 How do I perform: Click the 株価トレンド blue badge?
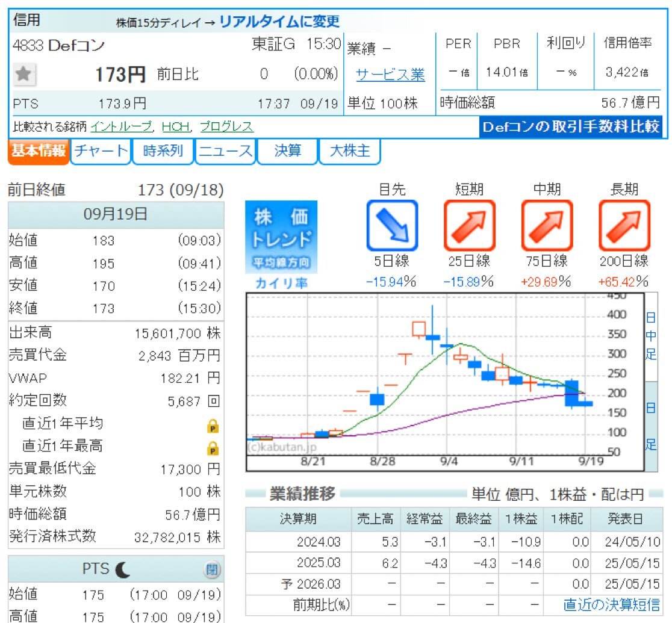coord(281,237)
